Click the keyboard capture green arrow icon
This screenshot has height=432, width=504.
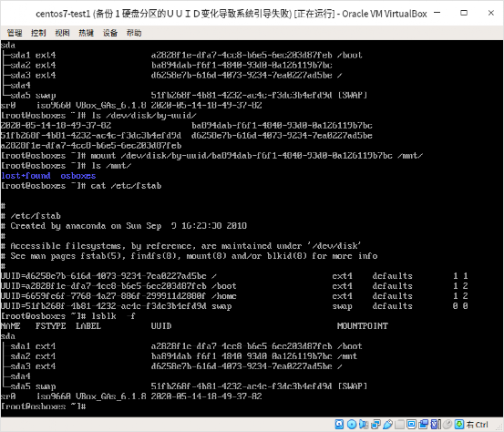[x=459, y=425]
